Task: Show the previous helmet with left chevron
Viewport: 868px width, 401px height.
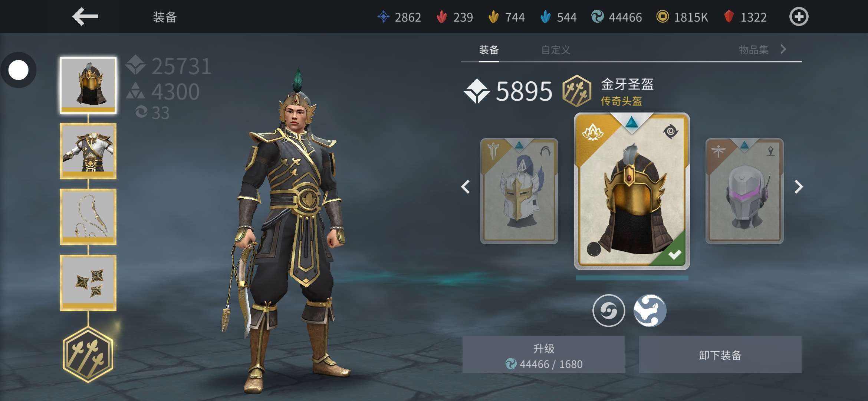Action: coord(466,187)
